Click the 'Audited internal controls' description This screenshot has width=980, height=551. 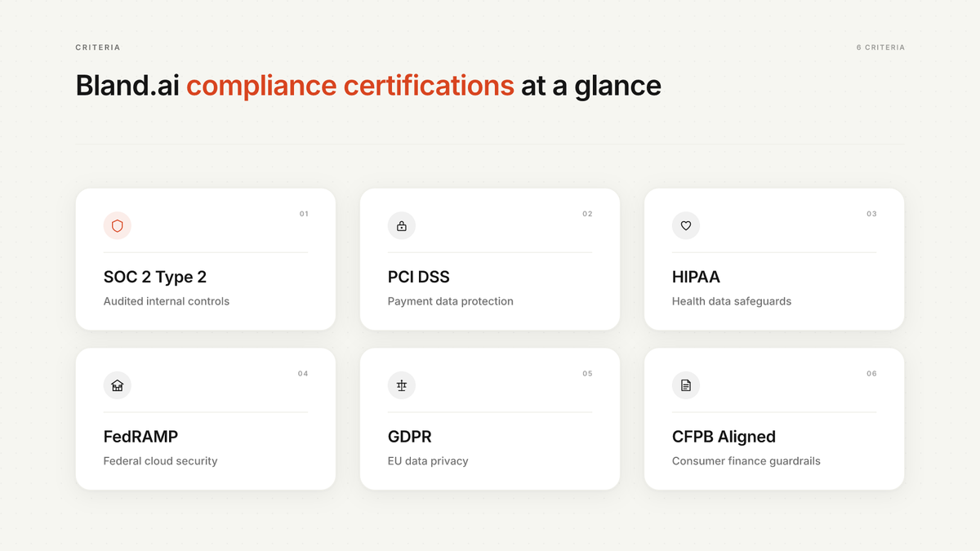[167, 301]
